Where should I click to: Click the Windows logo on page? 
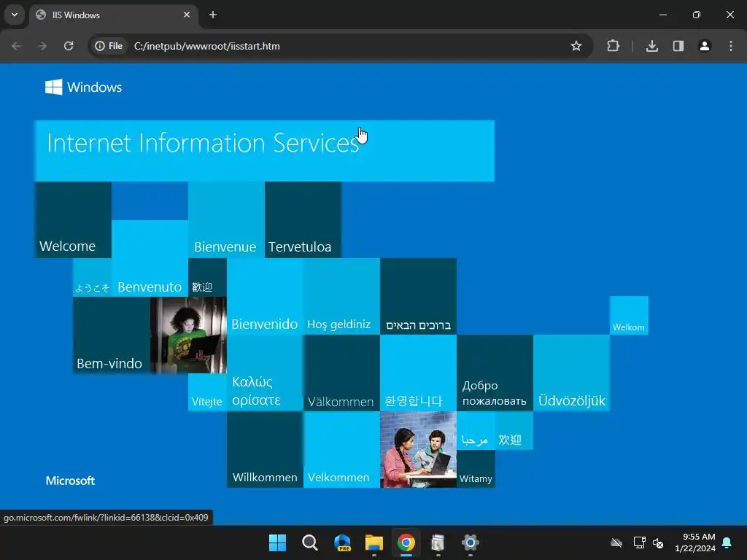[84, 87]
